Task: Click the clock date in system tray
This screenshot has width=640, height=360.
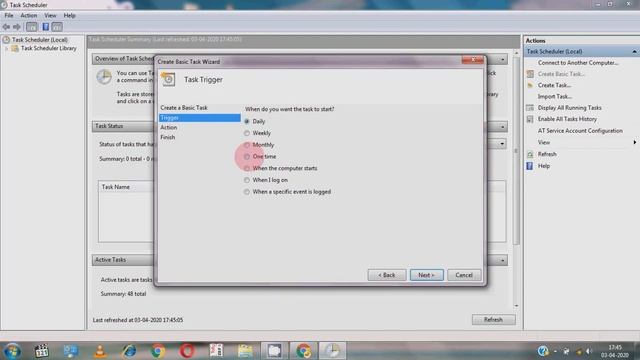Action: click(x=615, y=351)
